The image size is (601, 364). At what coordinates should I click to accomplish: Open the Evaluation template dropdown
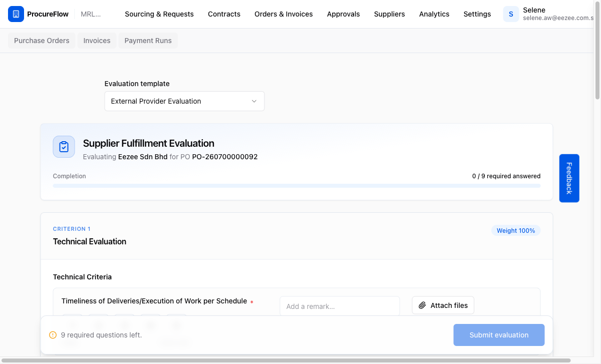coord(184,101)
